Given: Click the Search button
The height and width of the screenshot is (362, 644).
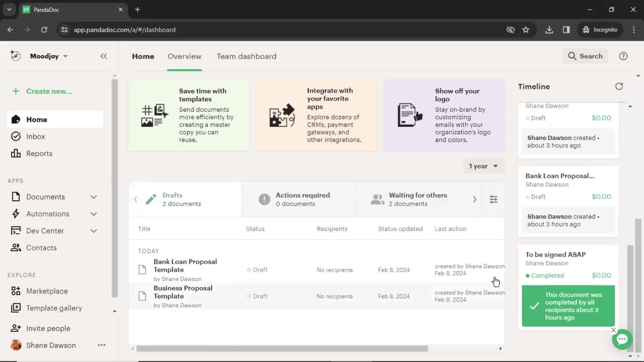Looking at the screenshot, I should pyautogui.click(x=585, y=56).
